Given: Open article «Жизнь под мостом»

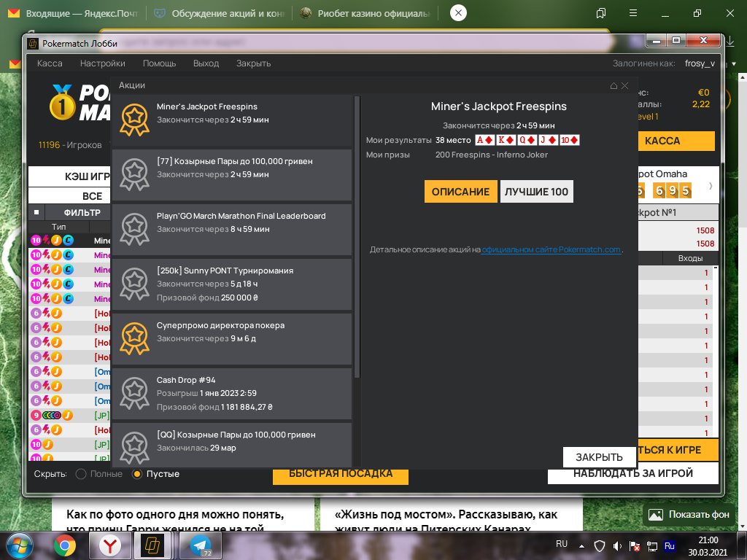Looking at the screenshot, I should [x=446, y=520].
